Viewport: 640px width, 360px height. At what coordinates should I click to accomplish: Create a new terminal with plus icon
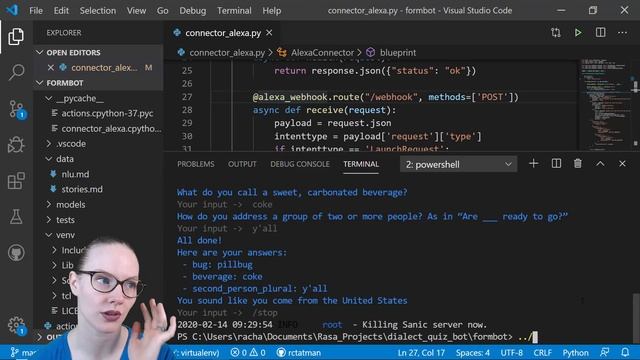click(x=533, y=164)
